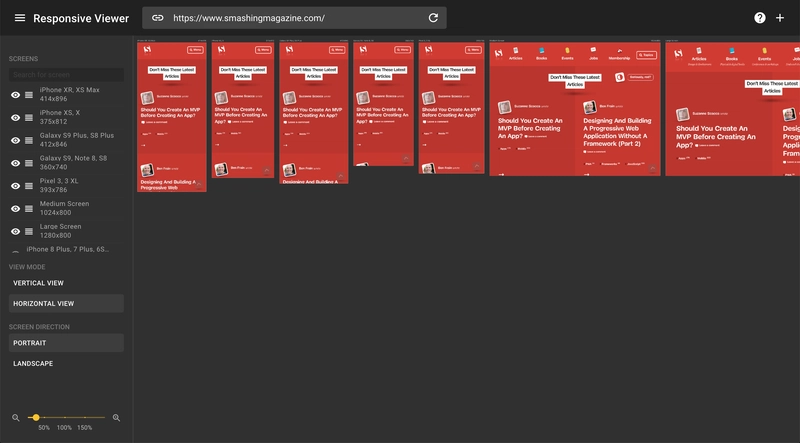Click the drag handle for Galaxy S9 Plus

click(x=29, y=140)
